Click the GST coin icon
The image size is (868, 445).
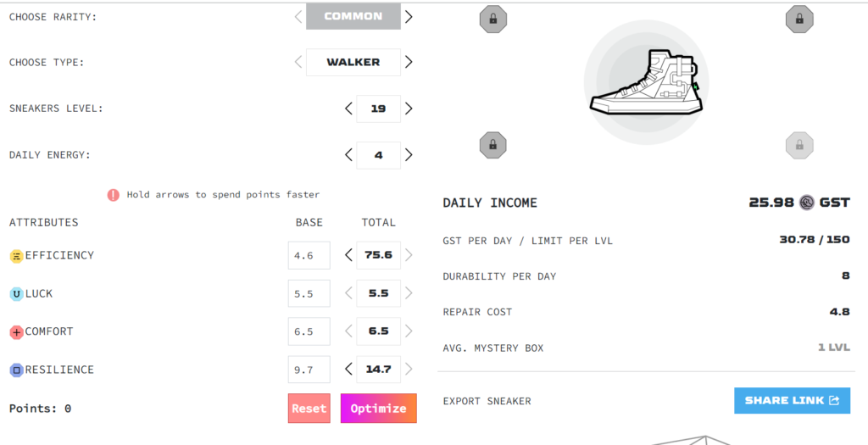click(807, 203)
